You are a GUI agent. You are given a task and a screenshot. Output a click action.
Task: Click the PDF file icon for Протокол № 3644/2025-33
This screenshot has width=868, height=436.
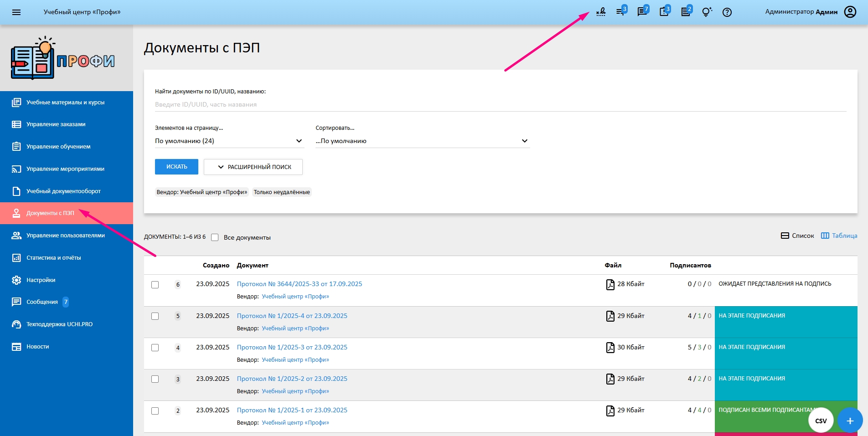(x=610, y=284)
